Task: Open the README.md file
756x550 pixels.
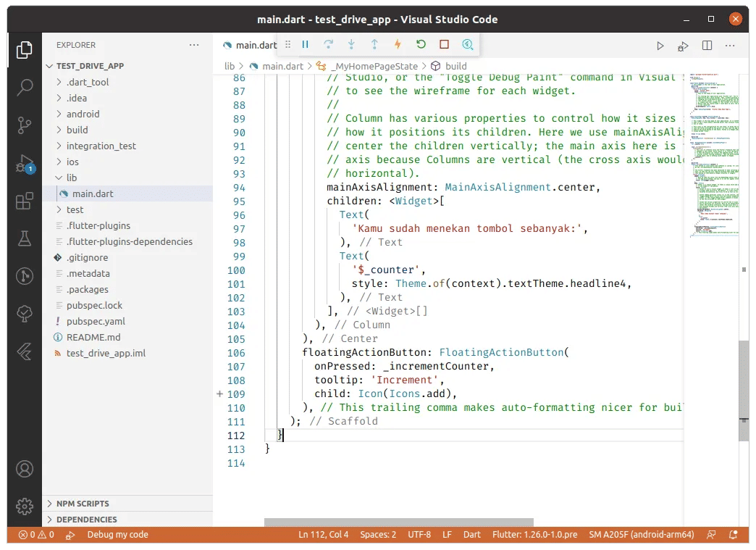Action: (x=127, y=337)
